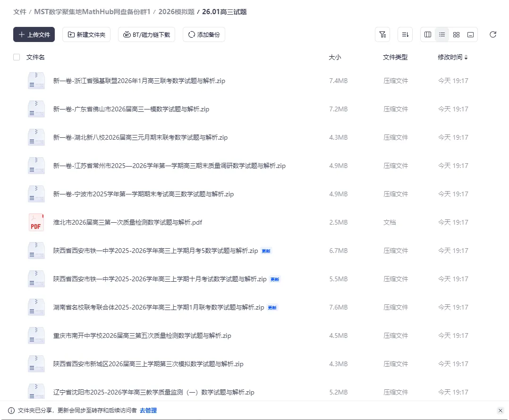Open the file filter options
The image size is (509, 420).
click(382, 34)
